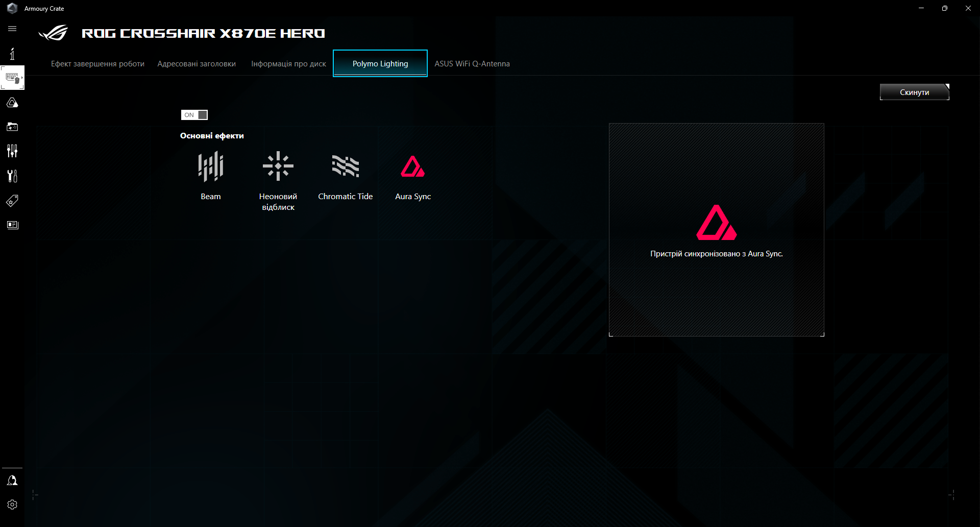Open the Aura Sync section from the sidebar
This screenshot has height=527, width=980.
[12, 102]
